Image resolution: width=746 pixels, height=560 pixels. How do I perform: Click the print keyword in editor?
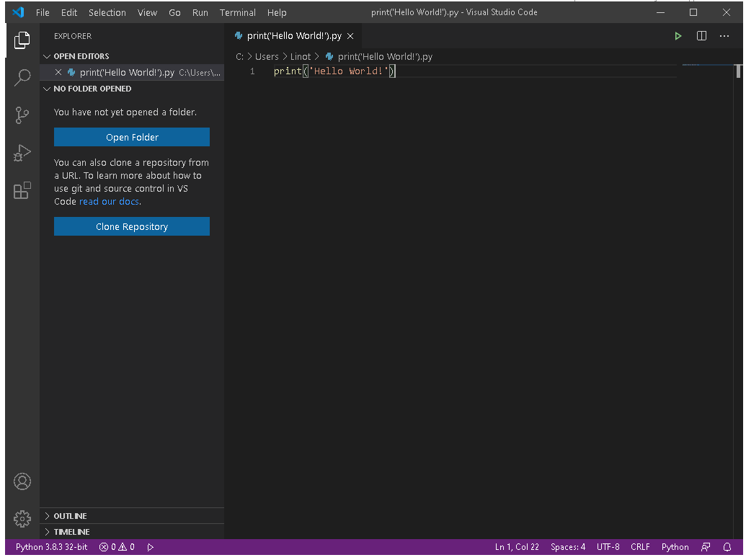pos(288,71)
